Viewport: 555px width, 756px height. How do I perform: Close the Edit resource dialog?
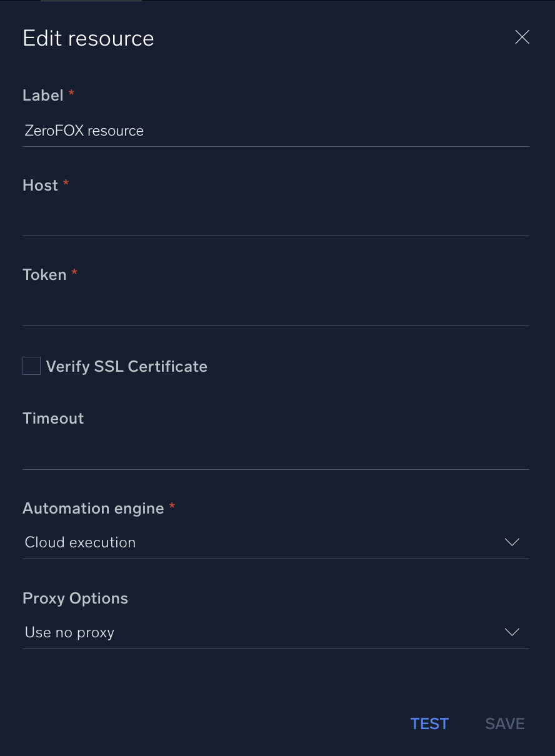tap(522, 37)
